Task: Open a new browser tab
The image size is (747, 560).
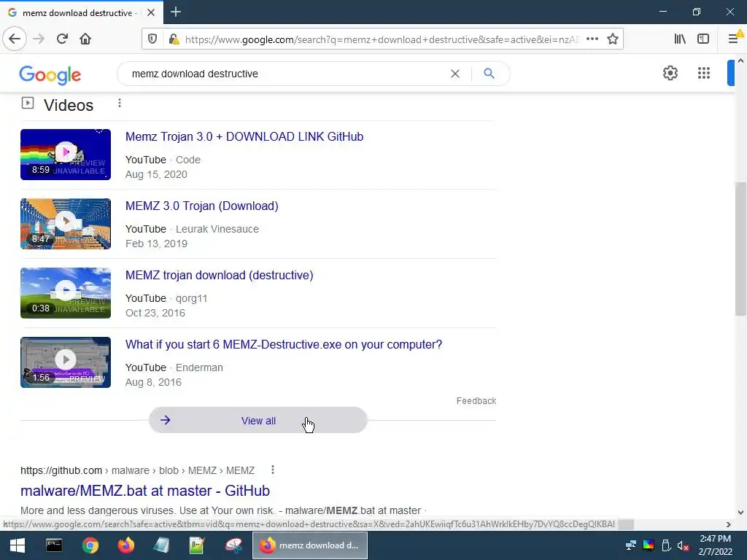Action: point(176,12)
